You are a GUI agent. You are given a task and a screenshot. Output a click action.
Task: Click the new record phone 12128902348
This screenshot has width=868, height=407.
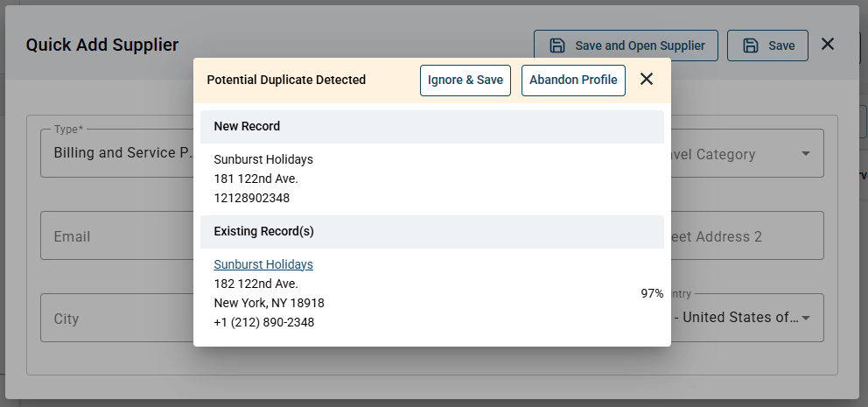[x=251, y=198]
